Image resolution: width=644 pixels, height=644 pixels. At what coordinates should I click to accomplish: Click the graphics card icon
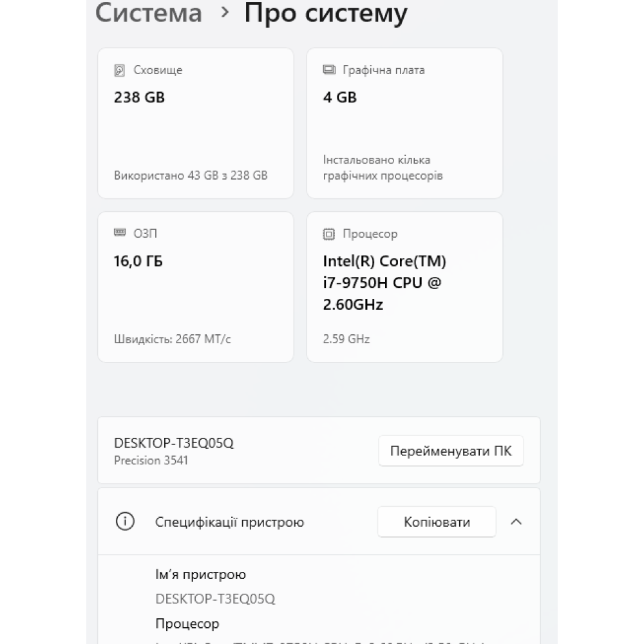click(329, 70)
